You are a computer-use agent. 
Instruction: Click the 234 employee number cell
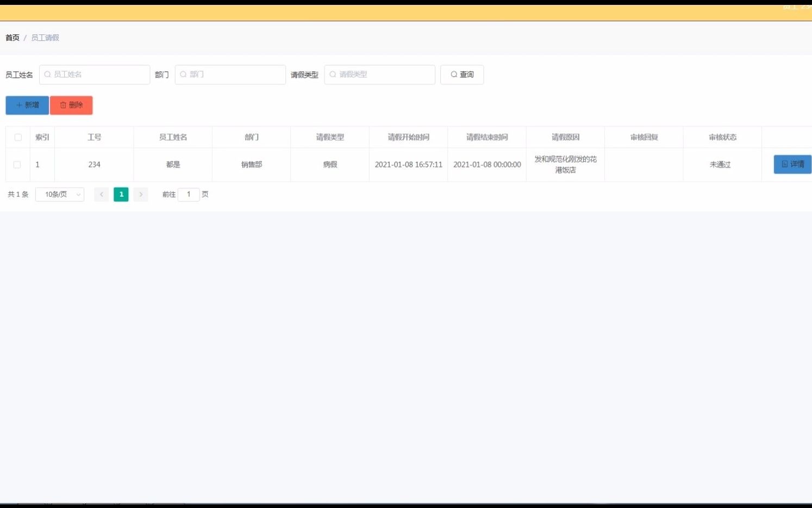pyautogui.click(x=95, y=164)
